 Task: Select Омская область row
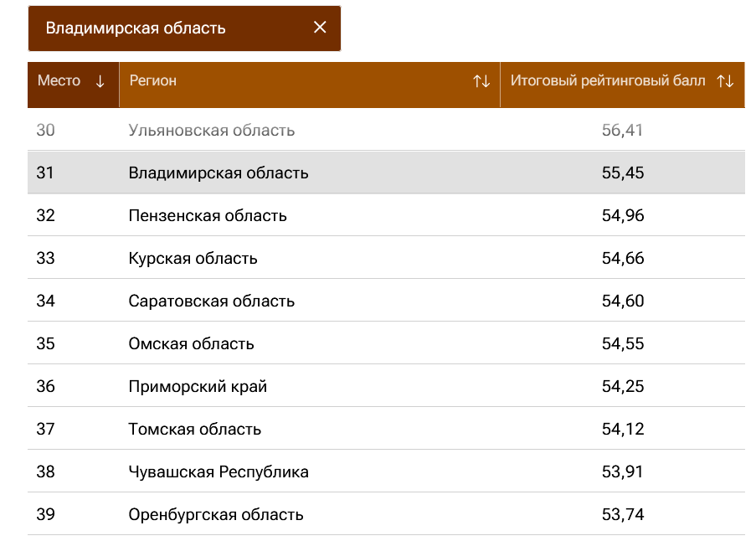click(386, 343)
